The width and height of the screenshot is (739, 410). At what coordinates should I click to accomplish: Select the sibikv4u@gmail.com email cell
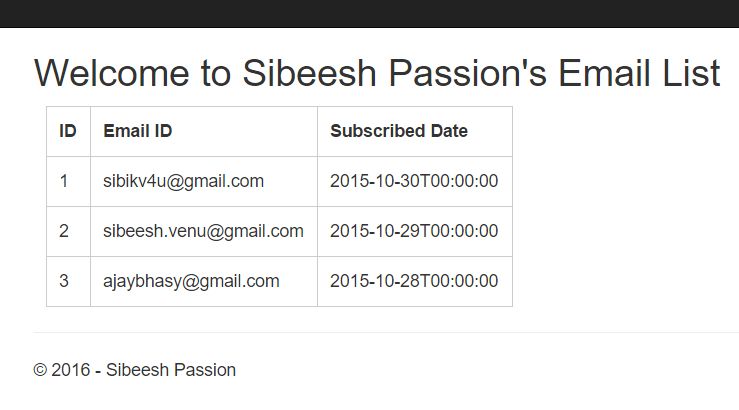tap(183, 181)
